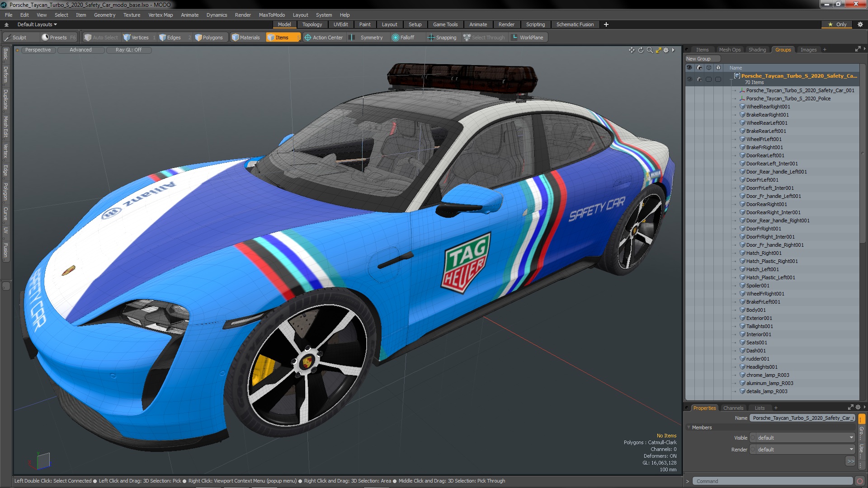868x488 pixels.
Task: Toggle the Only star option
Action: tap(837, 24)
